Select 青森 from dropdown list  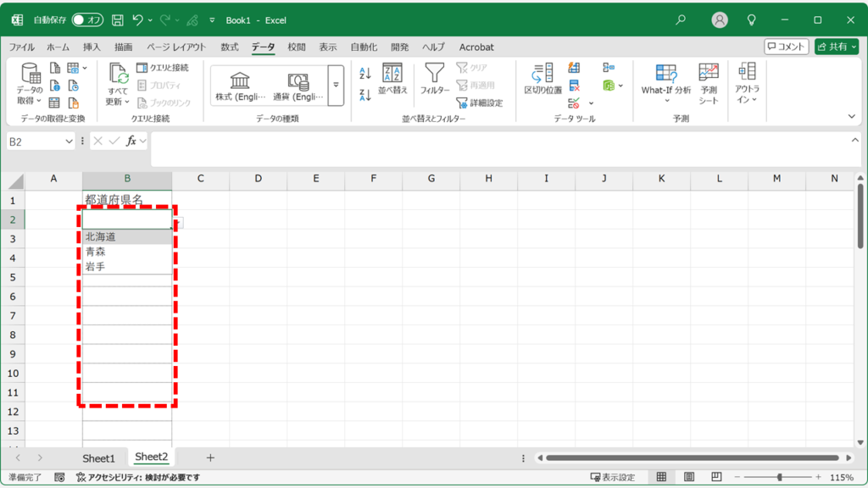coord(127,252)
